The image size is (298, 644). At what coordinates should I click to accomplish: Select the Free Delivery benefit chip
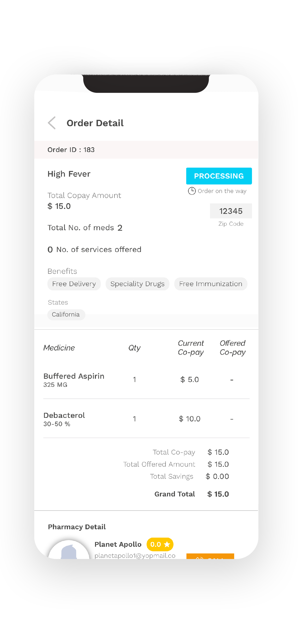(74, 284)
